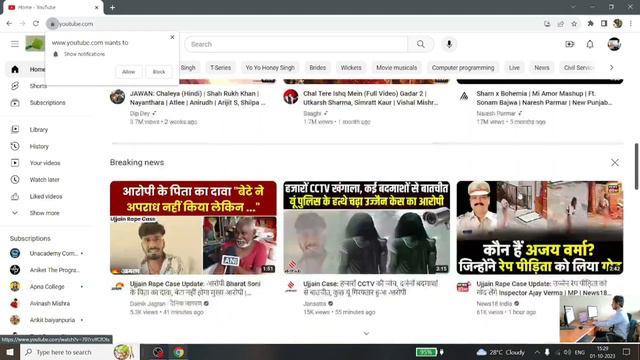
Task: Start voice search with the microphone
Action: pyautogui.click(x=449, y=44)
